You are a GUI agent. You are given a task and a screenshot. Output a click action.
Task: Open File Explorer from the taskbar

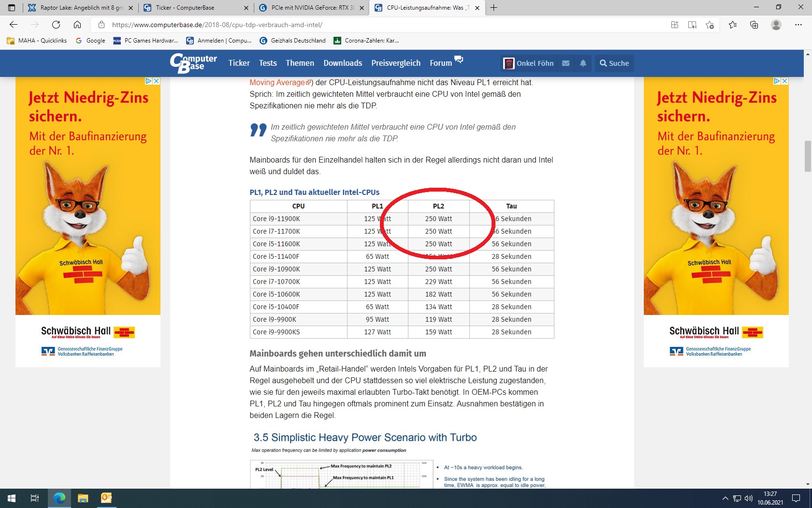click(x=83, y=498)
